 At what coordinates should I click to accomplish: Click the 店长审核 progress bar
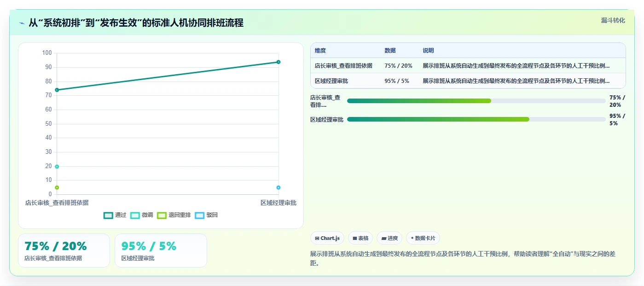click(476, 101)
